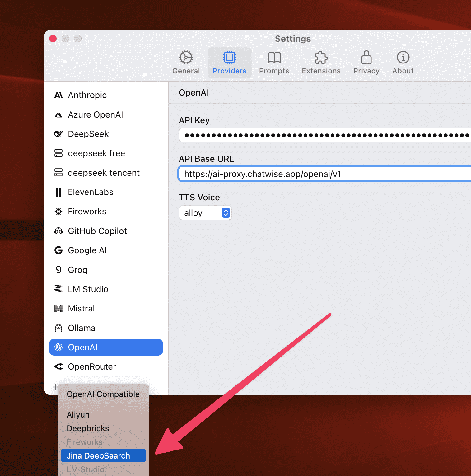Image resolution: width=471 pixels, height=476 pixels.
Task: Click the Google AI G icon
Action: coord(58,250)
